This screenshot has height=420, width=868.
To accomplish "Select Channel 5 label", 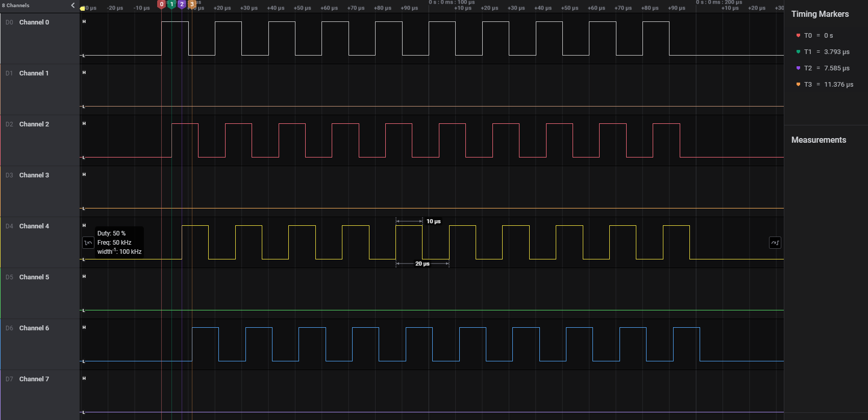I will pos(34,277).
